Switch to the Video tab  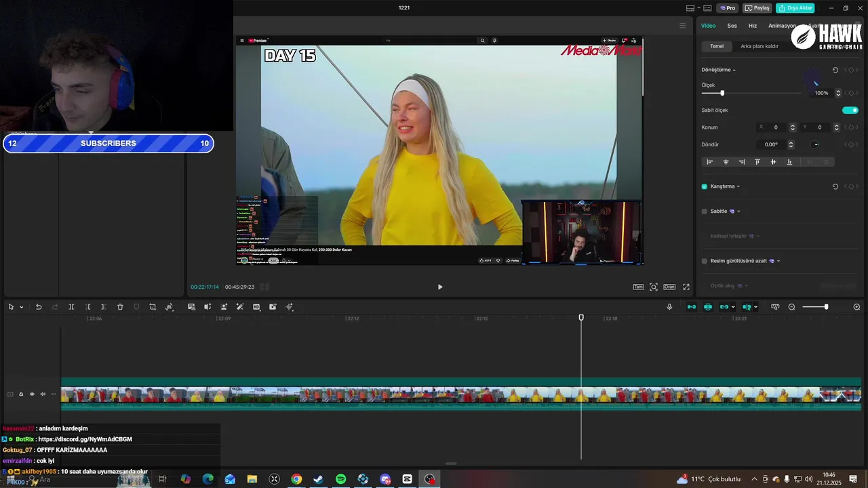click(x=708, y=26)
